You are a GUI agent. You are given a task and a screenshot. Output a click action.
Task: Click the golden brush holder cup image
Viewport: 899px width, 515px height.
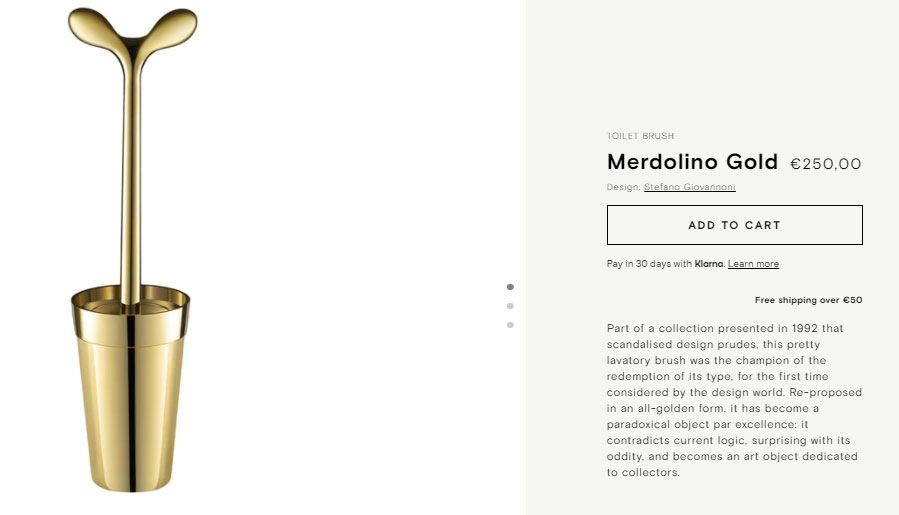click(130, 410)
